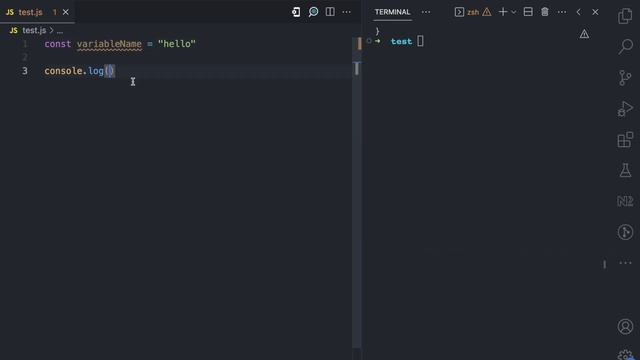640x360 pixels.
Task: Split the editor right
Action: [330, 12]
